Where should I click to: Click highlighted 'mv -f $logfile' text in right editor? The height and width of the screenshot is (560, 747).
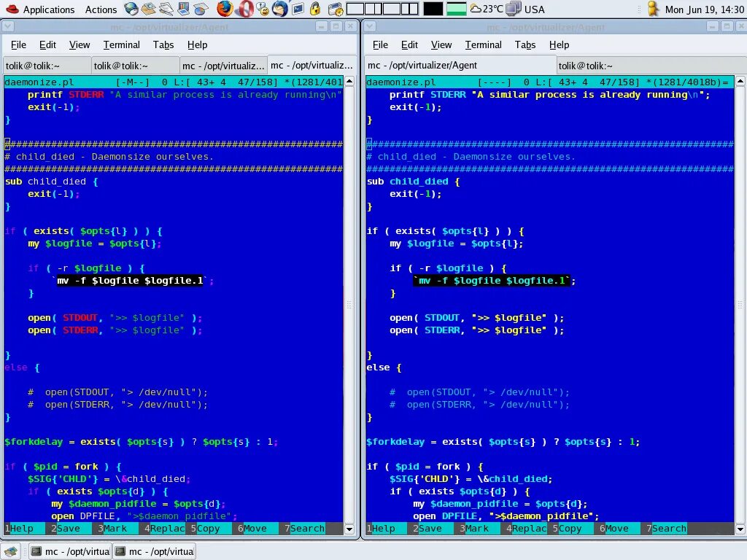(x=491, y=281)
